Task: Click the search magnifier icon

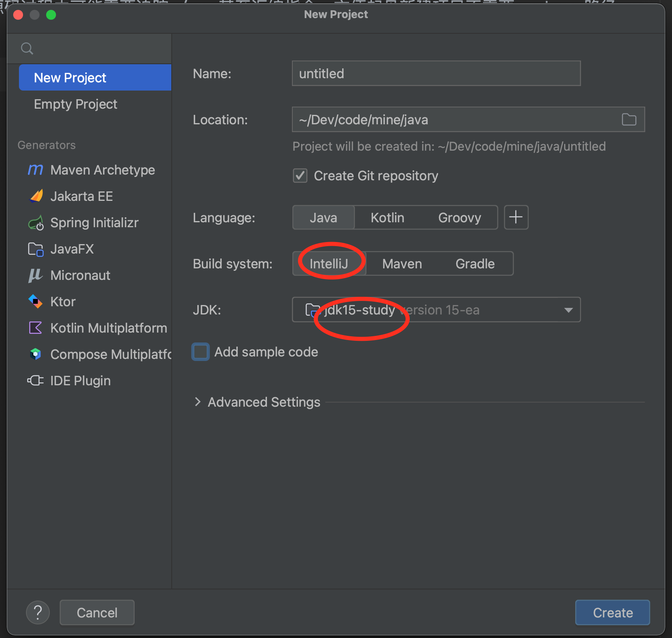Action: 27,49
